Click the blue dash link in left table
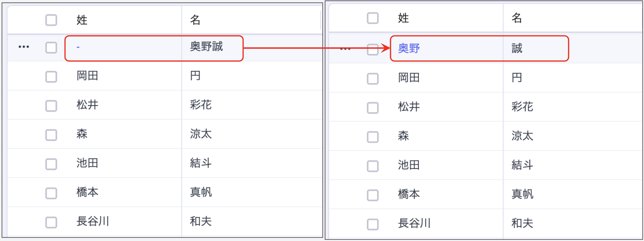Image resolution: width=644 pixels, height=241 pixels. 78,47
